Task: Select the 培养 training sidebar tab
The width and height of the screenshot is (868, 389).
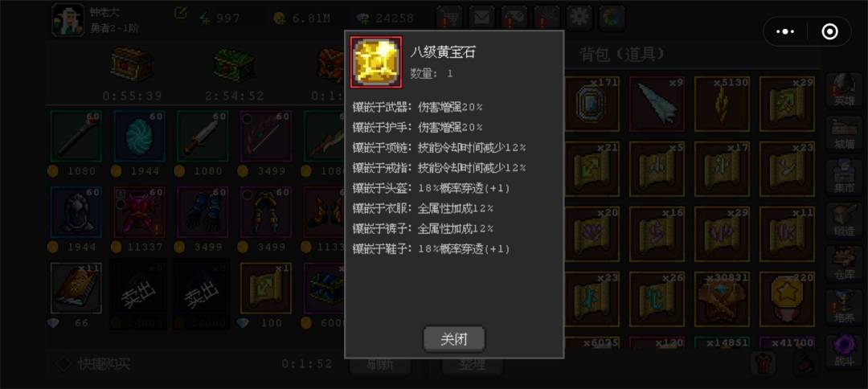Action: [x=844, y=307]
